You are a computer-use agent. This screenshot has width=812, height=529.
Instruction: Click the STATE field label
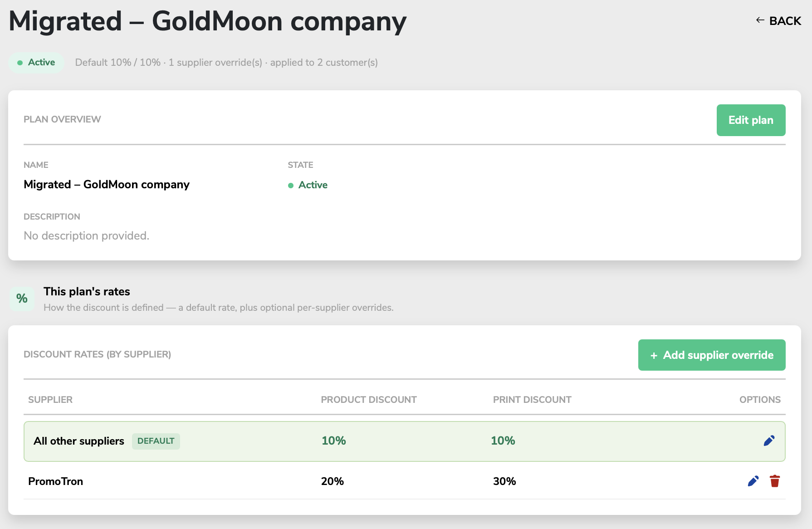pos(300,165)
